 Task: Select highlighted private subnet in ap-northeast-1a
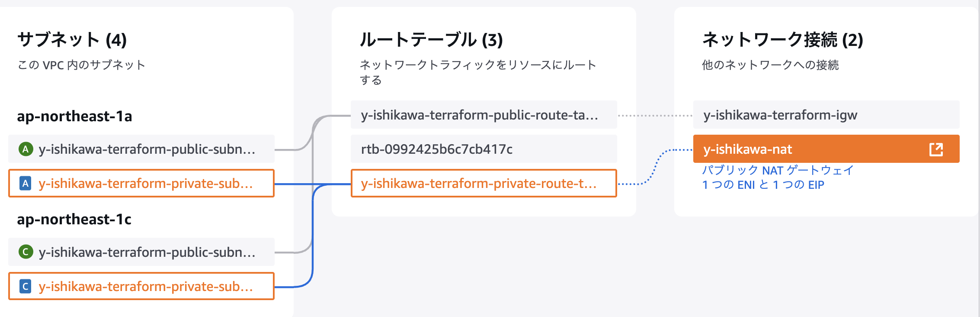point(141,183)
